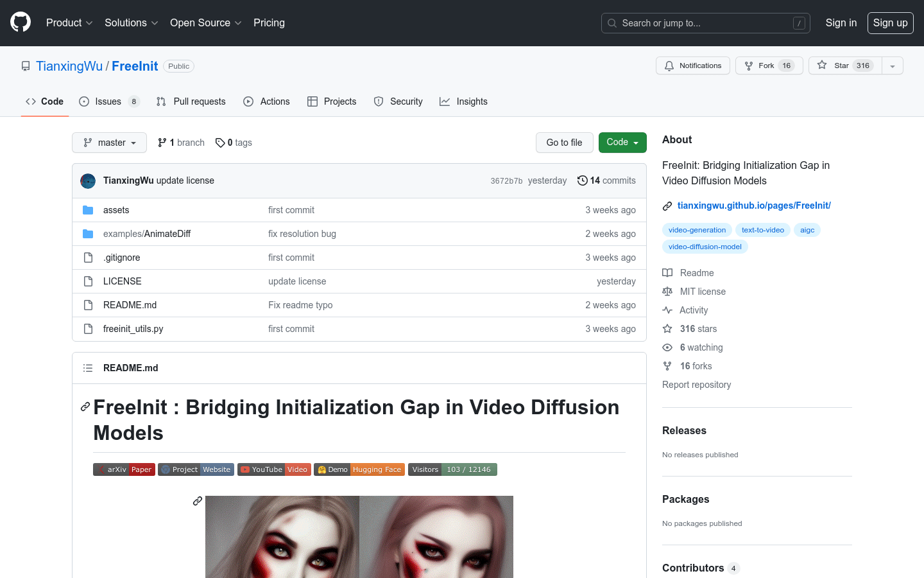Click the Visitors counter badge
The image size is (924, 578).
coord(452,469)
